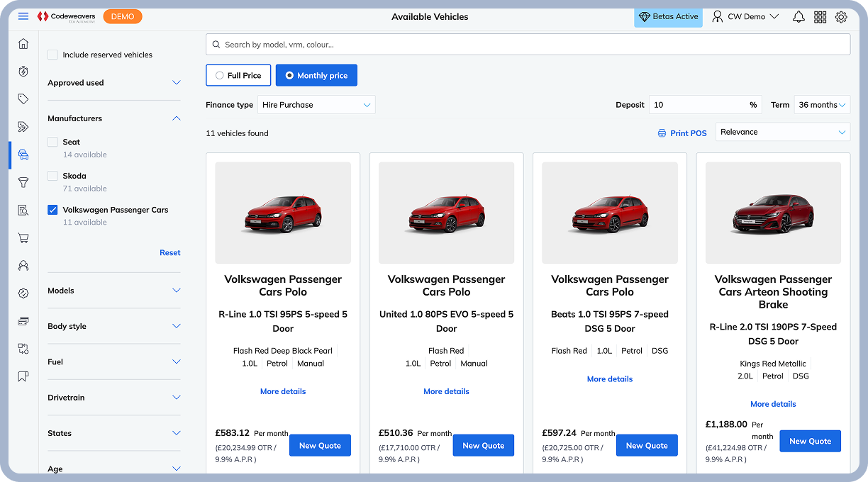The height and width of the screenshot is (482, 868).
Task: Open the Relevance sort dropdown
Action: click(783, 132)
